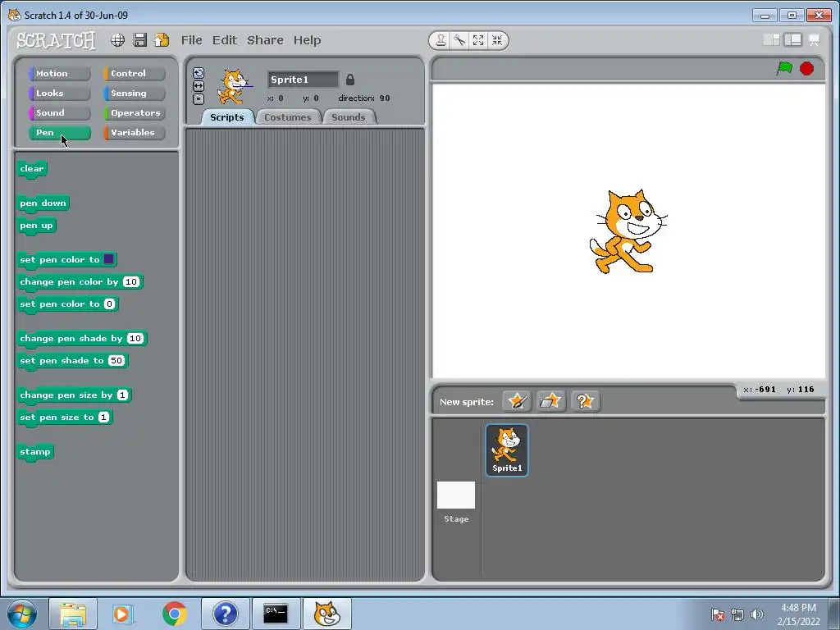
Task: Open the command prompt on taskbar
Action: (276, 614)
